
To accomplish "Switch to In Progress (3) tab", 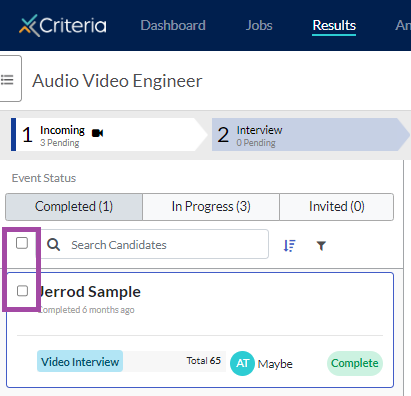I will (x=211, y=207).
